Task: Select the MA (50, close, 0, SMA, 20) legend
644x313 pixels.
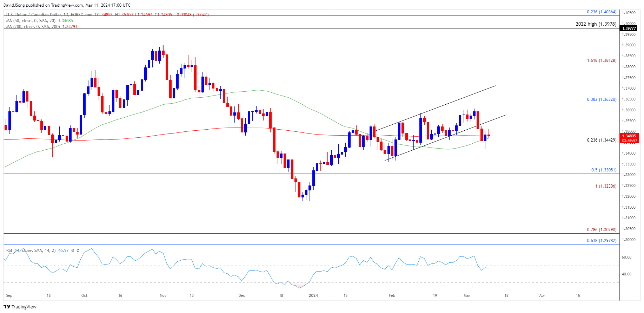Action: pyautogui.click(x=31, y=21)
